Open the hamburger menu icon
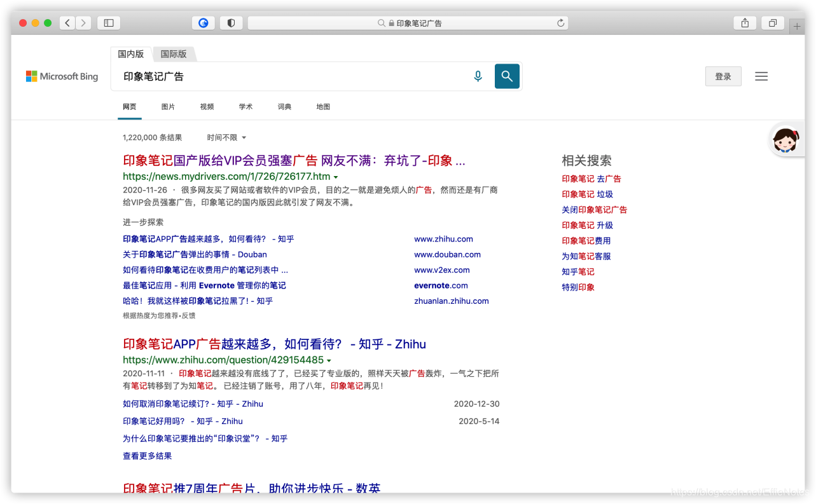This screenshot has height=504, width=816. tap(761, 76)
